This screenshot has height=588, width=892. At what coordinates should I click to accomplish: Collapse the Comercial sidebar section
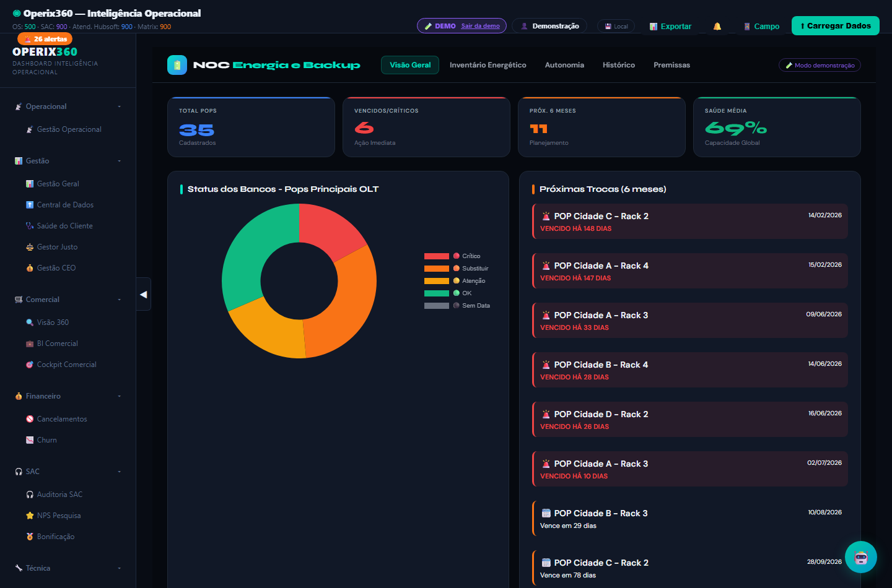tap(68, 300)
